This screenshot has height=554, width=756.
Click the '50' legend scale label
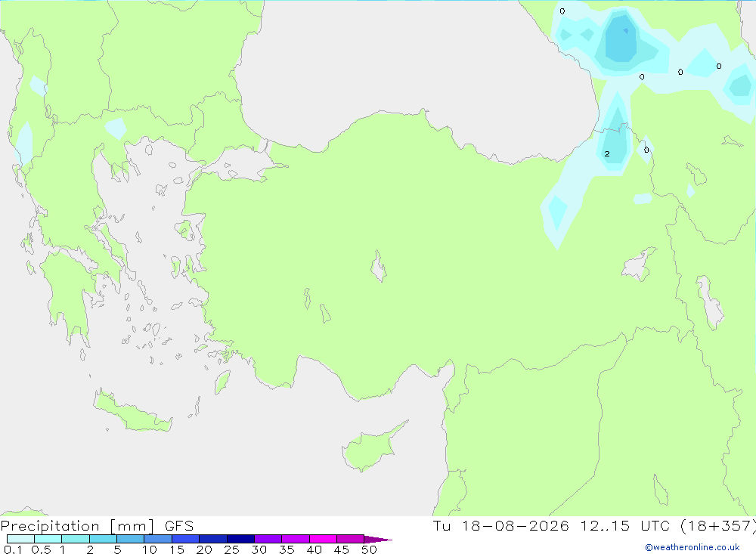[369, 549]
